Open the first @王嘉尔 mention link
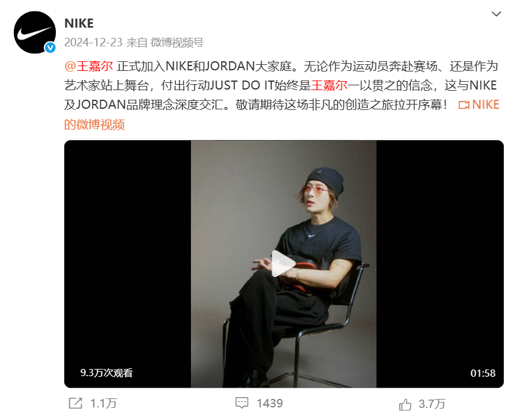The width and height of the screenshot is (517, 420). [89, 66]
